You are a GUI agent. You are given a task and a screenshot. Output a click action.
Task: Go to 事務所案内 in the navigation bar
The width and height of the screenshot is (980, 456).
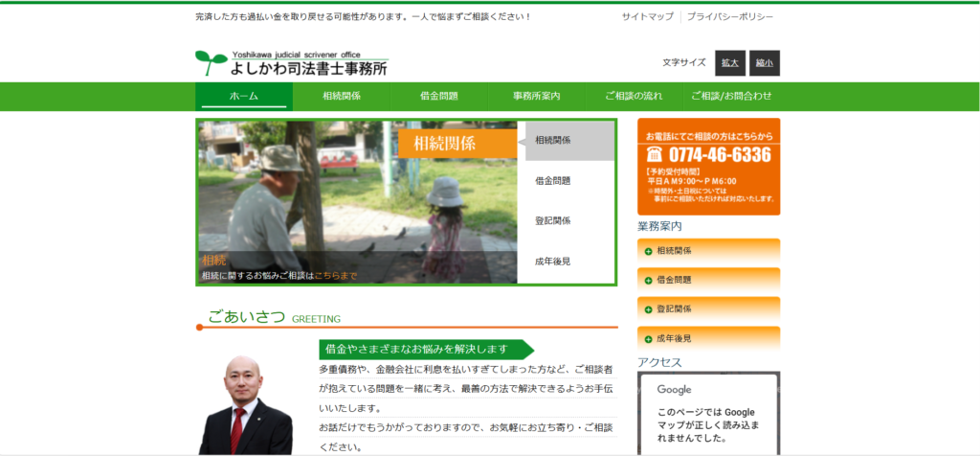536,96
